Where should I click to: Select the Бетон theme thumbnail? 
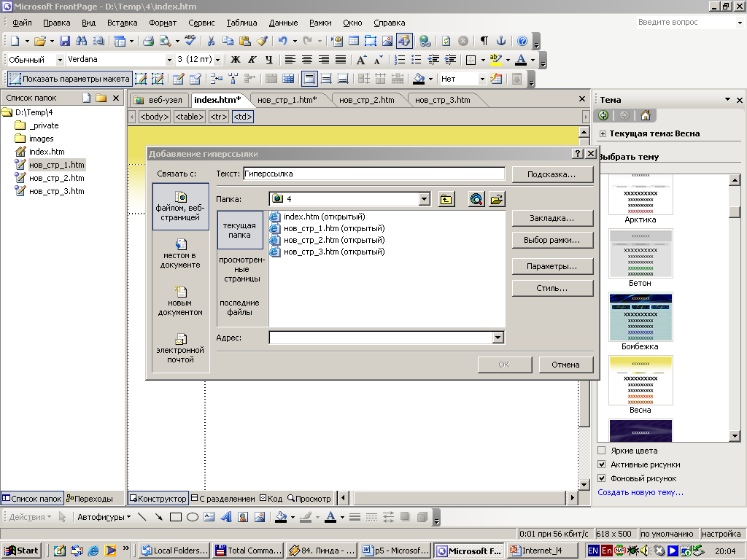[x=640, y=253]
